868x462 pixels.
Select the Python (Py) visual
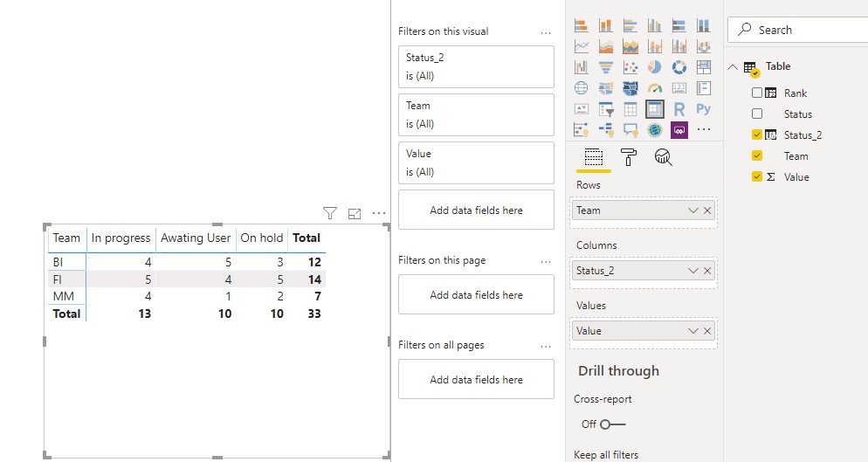pos(704,109)
